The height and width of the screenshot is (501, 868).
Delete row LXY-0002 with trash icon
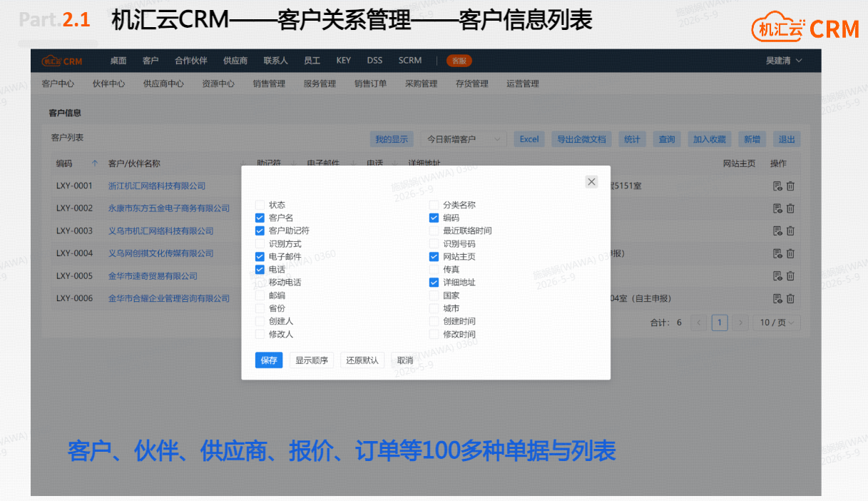tap(790, 208)
